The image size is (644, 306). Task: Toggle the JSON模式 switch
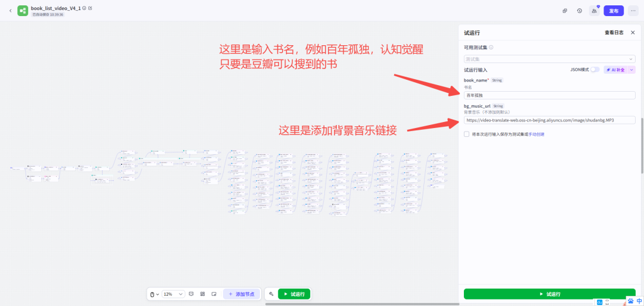[595, 70]
